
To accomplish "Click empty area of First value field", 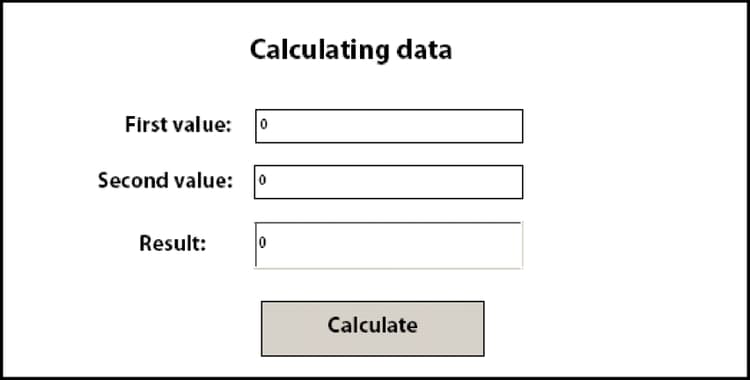I will click(395, 126).
